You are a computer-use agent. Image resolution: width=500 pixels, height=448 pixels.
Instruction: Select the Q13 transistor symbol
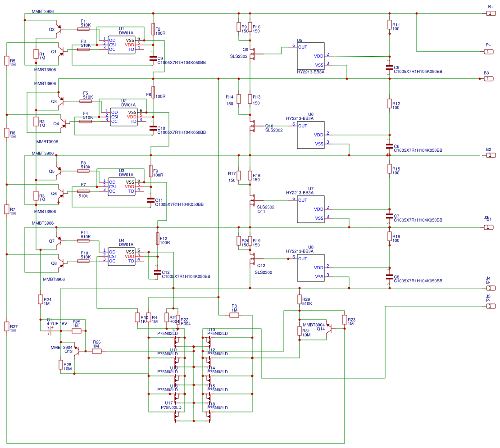[x=77, y=351]
